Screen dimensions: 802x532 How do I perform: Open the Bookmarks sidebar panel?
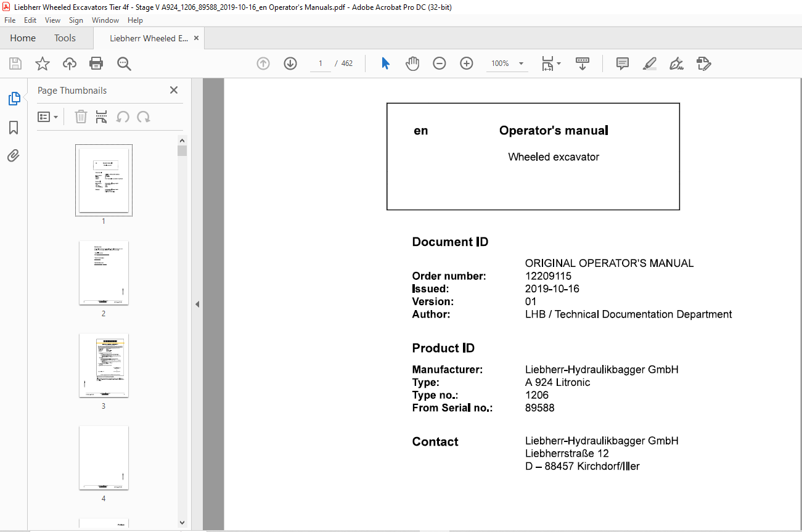pos(14,128)
